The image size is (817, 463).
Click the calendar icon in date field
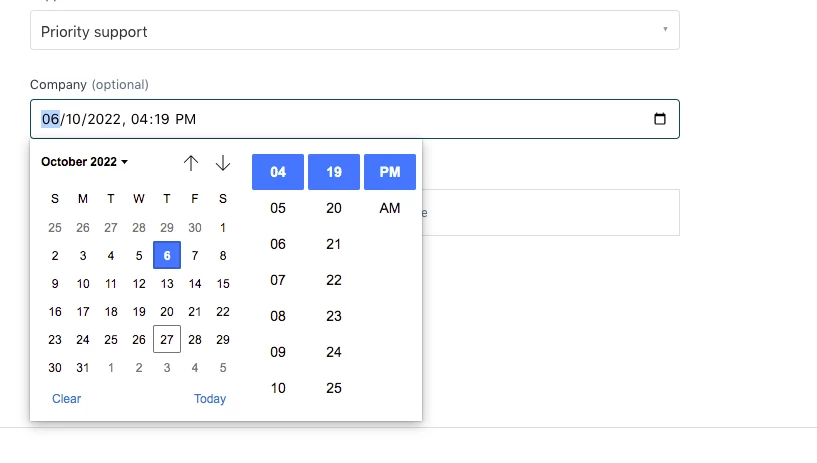click(660, 119)
